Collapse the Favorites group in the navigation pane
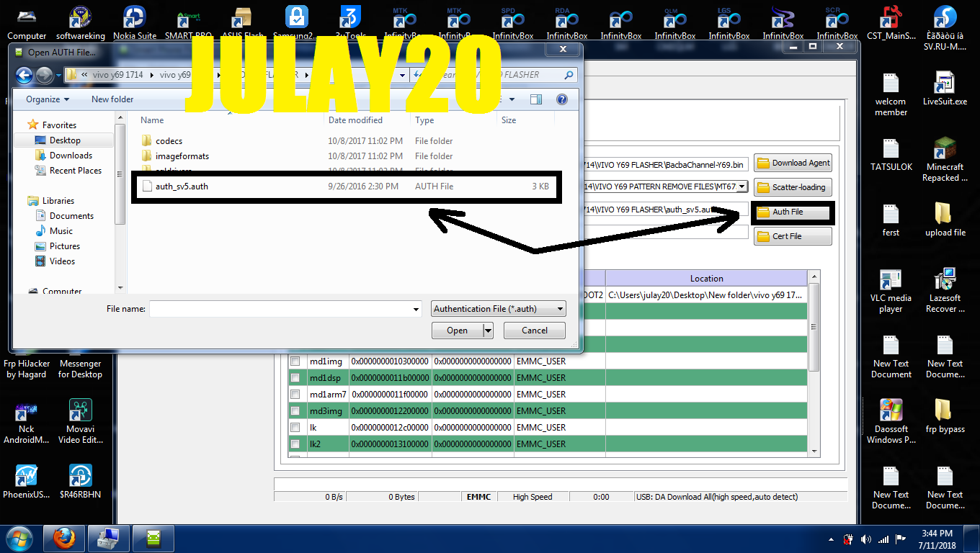 click(59, 125)
